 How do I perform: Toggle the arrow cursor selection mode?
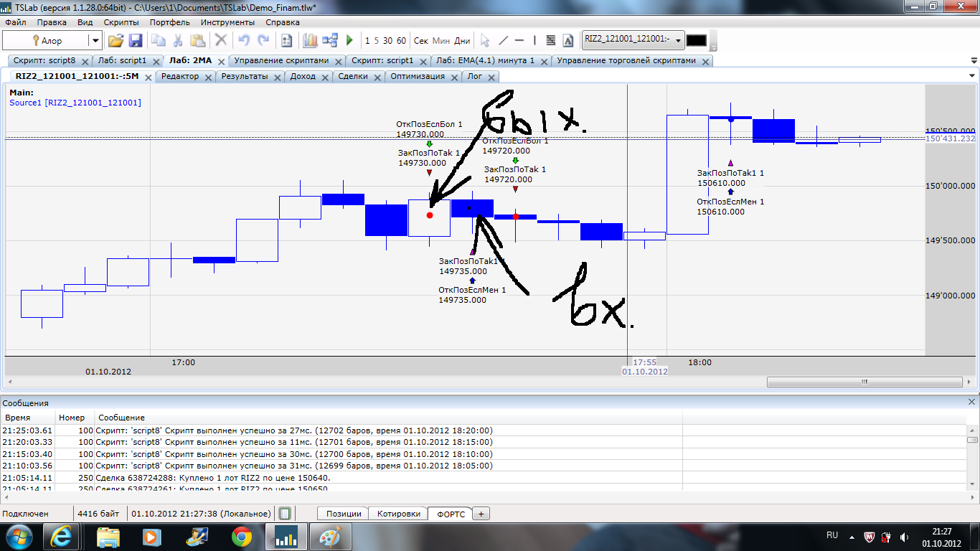coord(485,41)
